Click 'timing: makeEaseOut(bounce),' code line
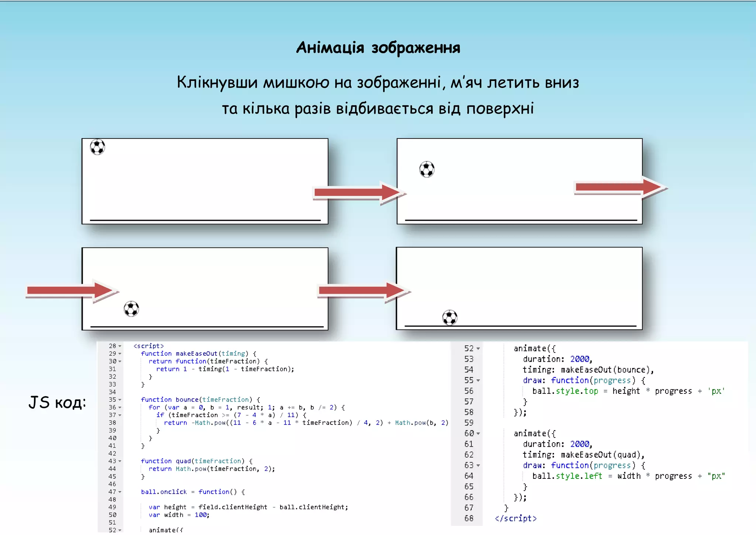Screen dimensions: 756x535 pyautogui.click(x=588, y=370)
